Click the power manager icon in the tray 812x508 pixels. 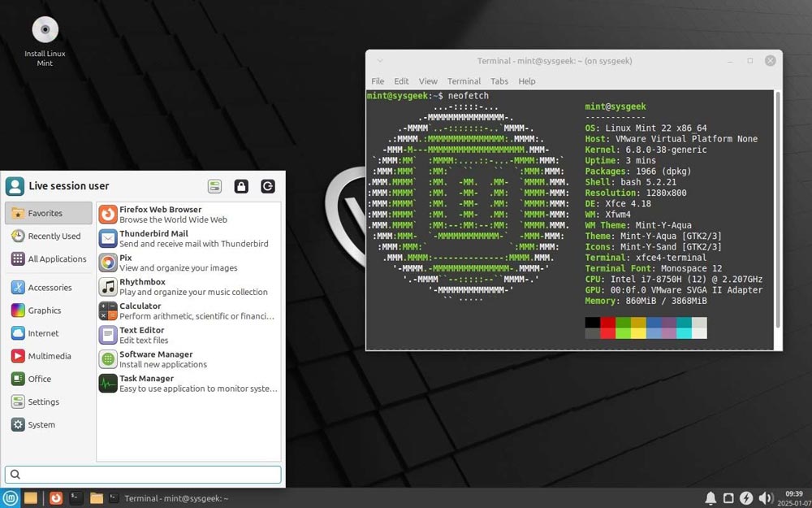pyautogui.click(x=746, y=498)
